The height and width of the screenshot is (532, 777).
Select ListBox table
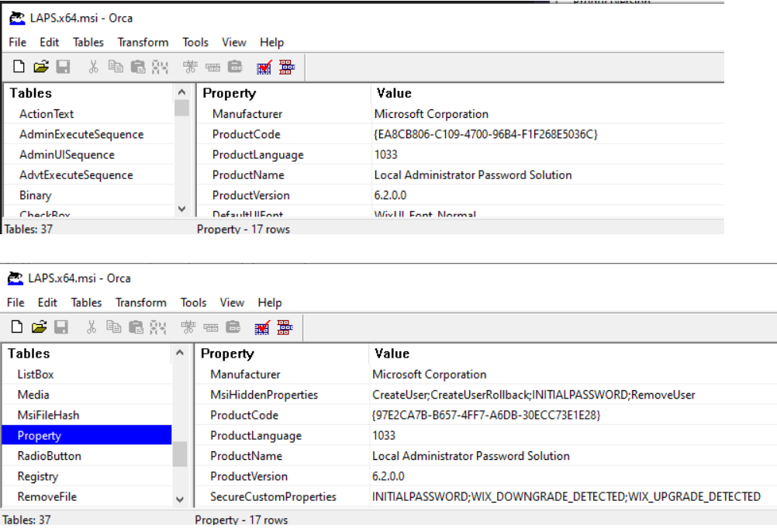35,375
